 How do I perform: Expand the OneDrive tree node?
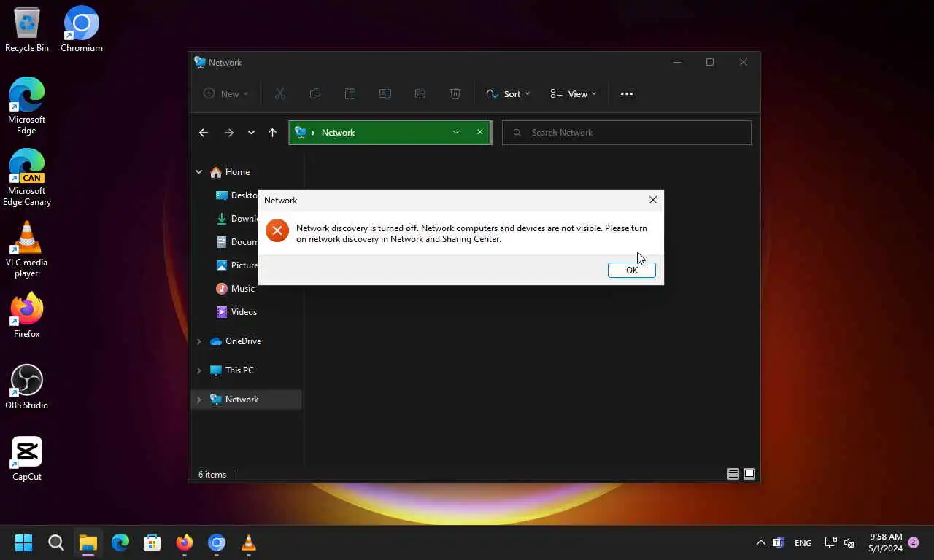point(198,341)
